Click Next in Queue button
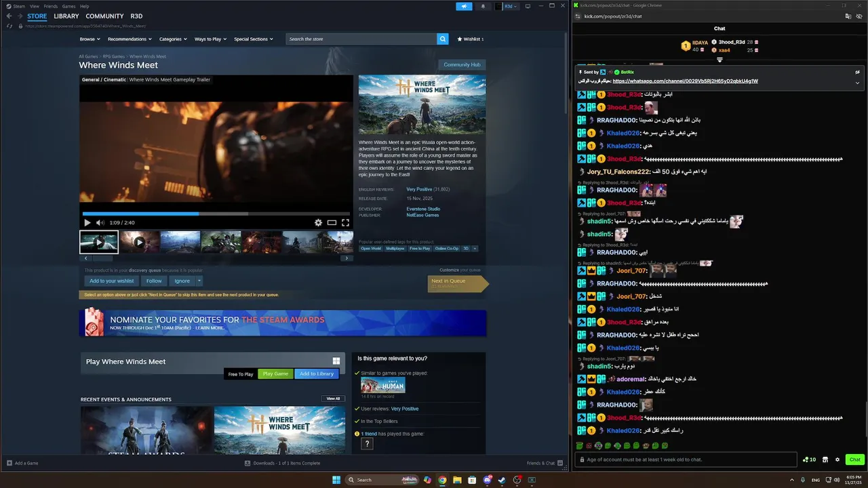Screen dimensions: 868x488 tap(457, 283)
